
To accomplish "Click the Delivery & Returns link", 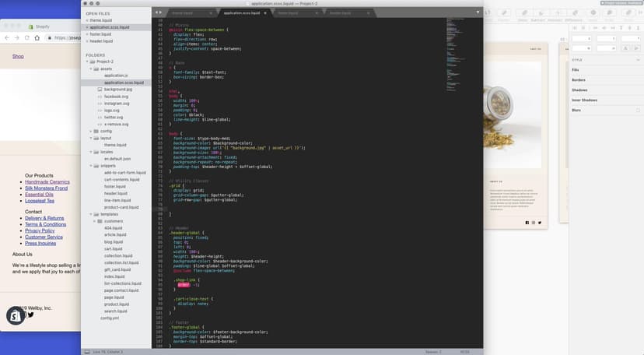I will click(x=44, y=218).
